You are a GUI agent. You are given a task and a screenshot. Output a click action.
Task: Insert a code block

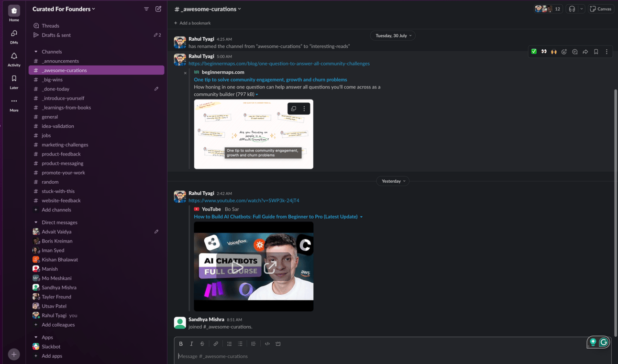click(x=278, y=344)
